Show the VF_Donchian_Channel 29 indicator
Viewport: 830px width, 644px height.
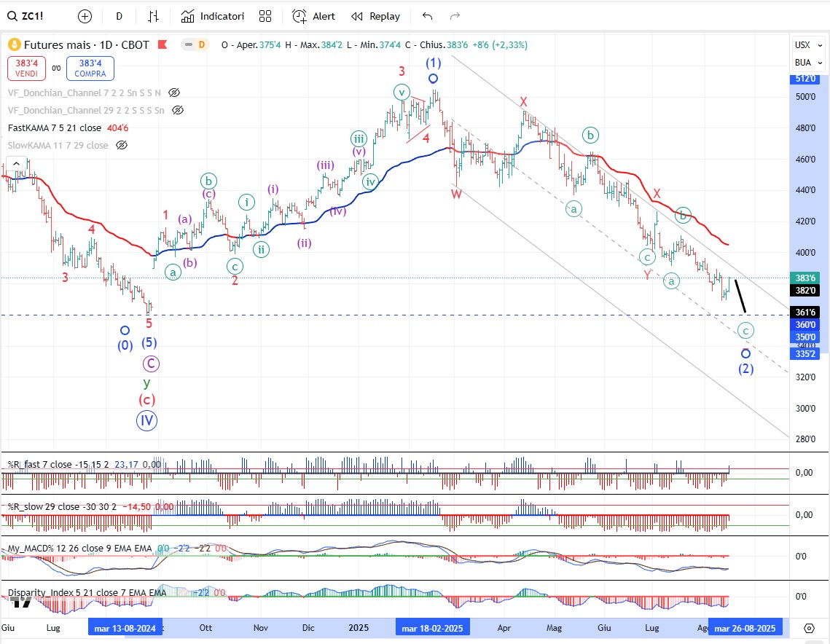[x=178, y=111]
